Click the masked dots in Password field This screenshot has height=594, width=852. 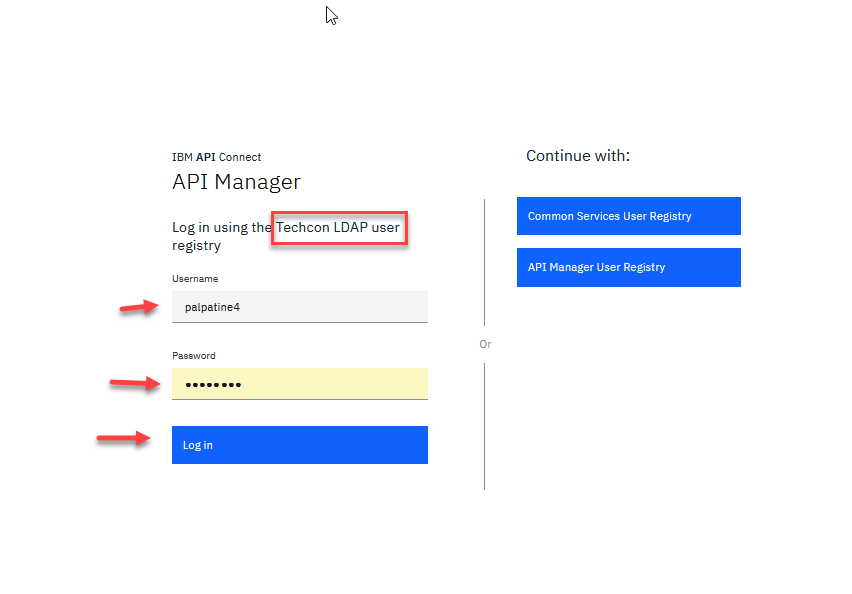pyautogui.click(x=212, y=385)
